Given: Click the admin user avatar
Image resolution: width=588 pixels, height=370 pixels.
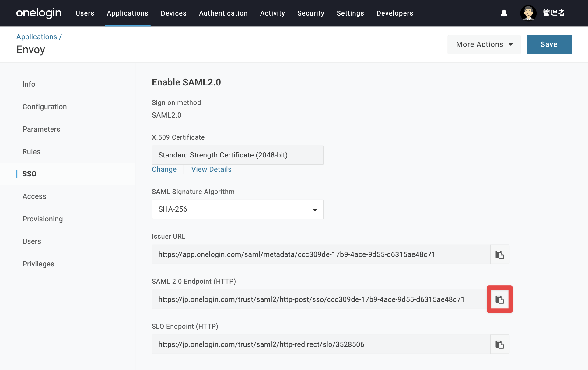Looking at the screenshot, I should pos(528,13).
